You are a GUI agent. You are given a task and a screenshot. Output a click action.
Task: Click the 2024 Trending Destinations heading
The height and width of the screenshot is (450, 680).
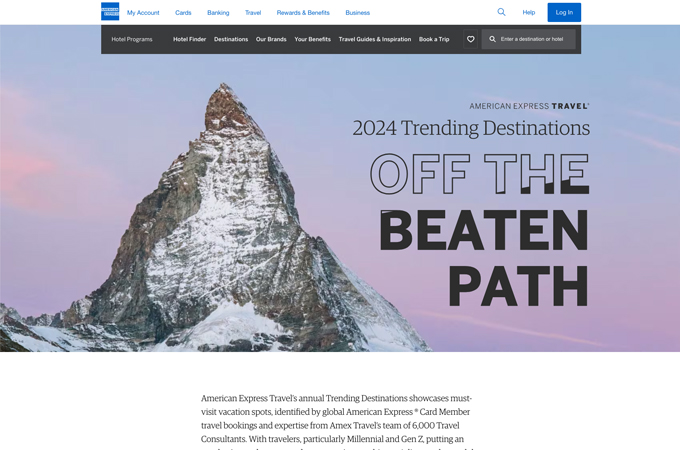(x=471, y=128)
